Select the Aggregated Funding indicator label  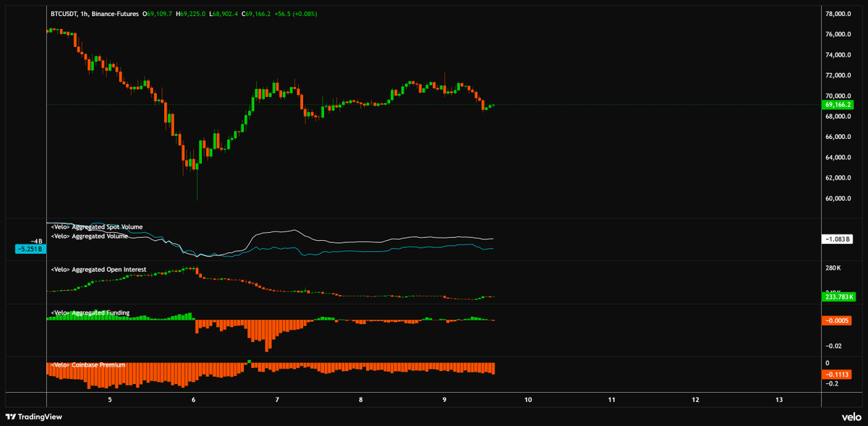(90, 313)
